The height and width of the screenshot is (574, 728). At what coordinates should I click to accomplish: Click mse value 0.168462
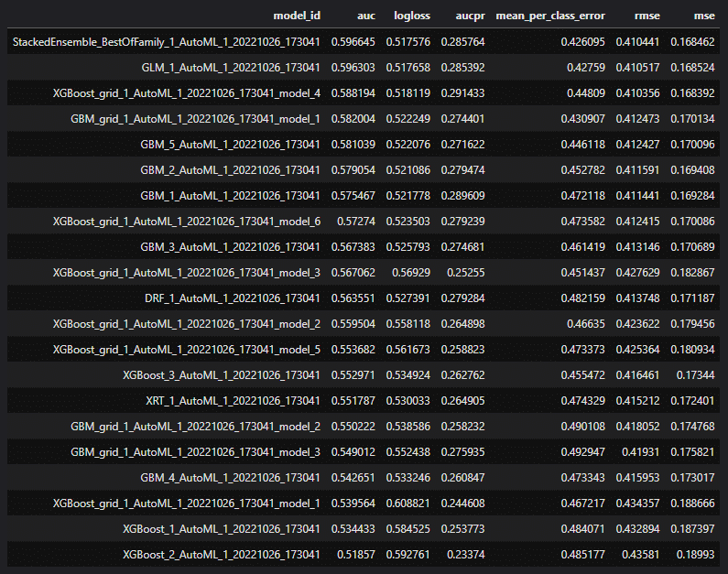click(x=692, y=42)
